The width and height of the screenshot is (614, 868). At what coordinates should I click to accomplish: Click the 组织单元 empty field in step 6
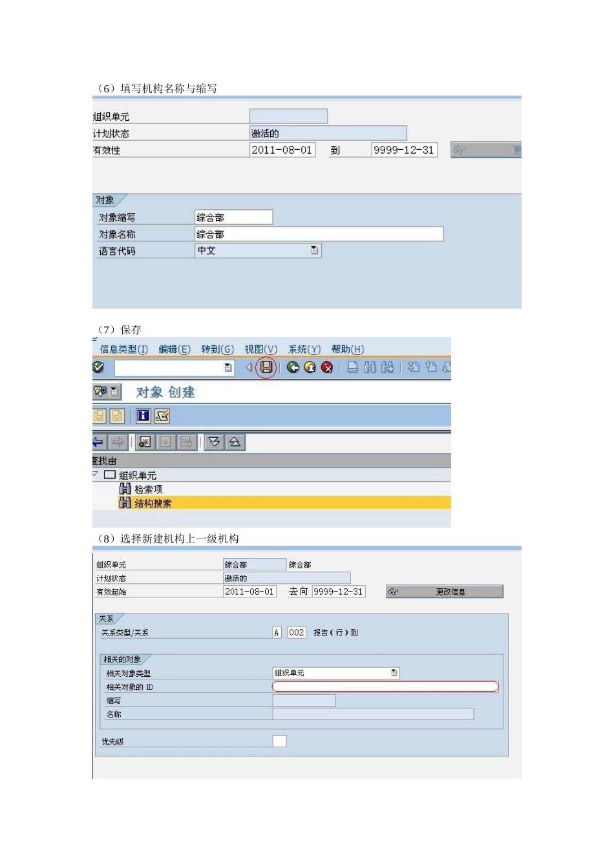tap(288, 116)
